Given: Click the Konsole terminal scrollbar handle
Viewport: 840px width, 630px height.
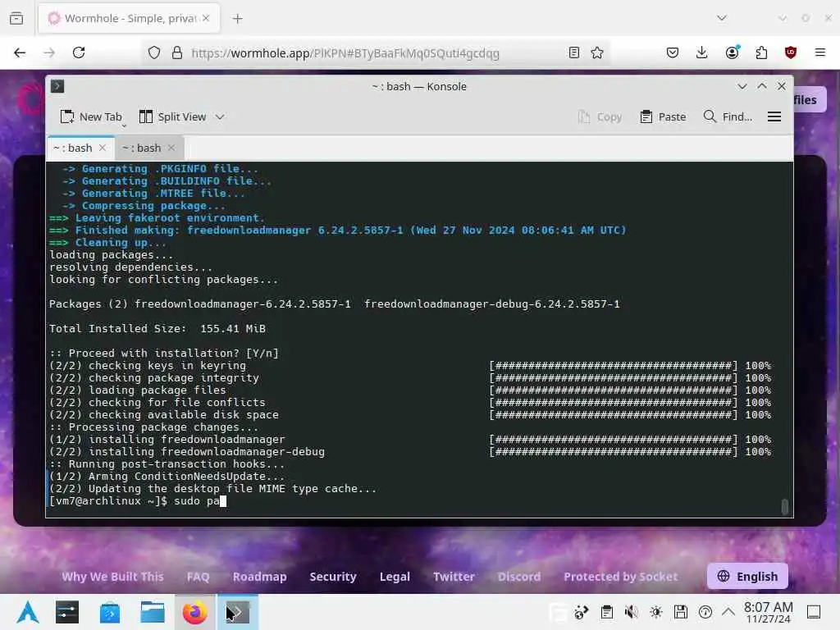Looking at the screenshot, I should (784, 506).
